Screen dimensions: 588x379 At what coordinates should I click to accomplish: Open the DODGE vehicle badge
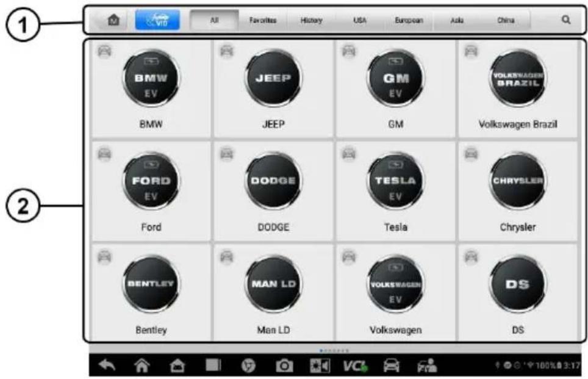pyautogui.click(x=273, y=181)
